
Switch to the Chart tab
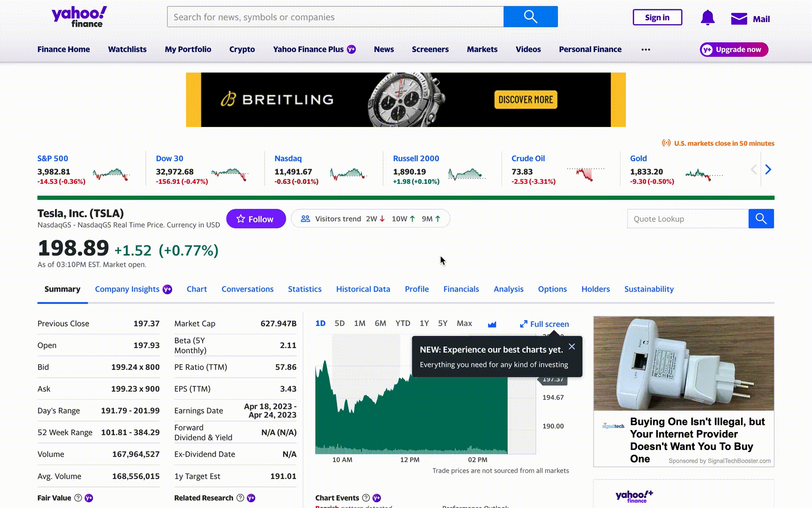tap(197, 289)
